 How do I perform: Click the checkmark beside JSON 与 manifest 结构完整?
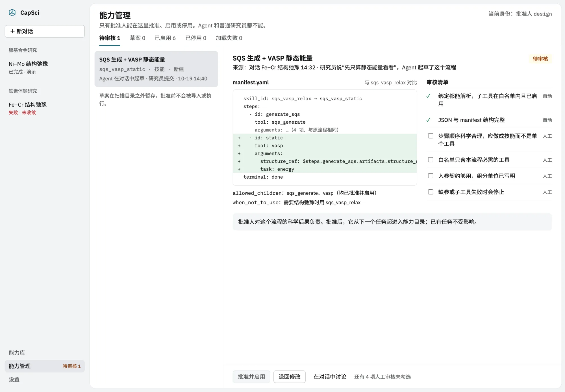429,120
